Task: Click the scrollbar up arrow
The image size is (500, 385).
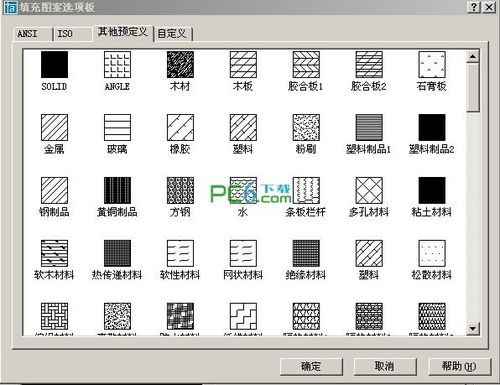Action: point(473,57)
